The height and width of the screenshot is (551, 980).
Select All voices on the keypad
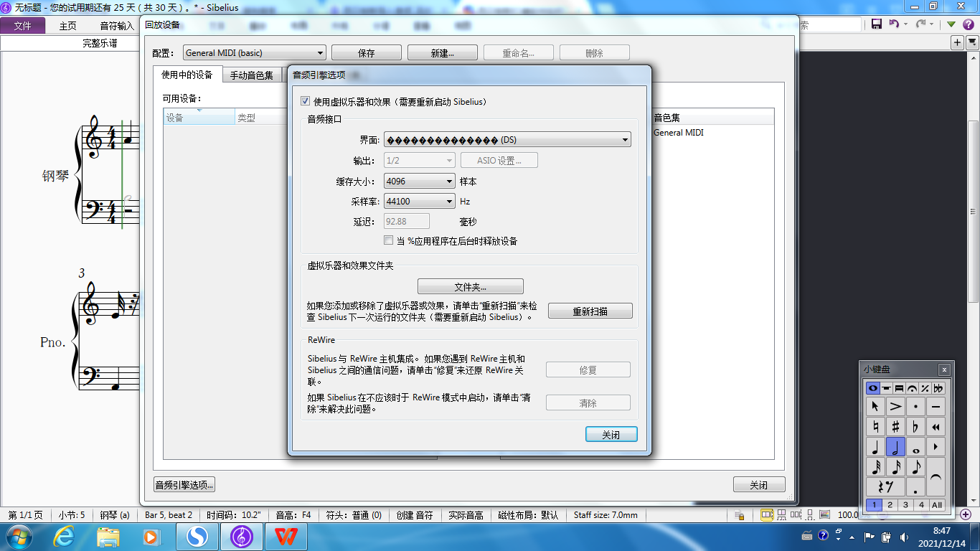[x=937, y=504]
